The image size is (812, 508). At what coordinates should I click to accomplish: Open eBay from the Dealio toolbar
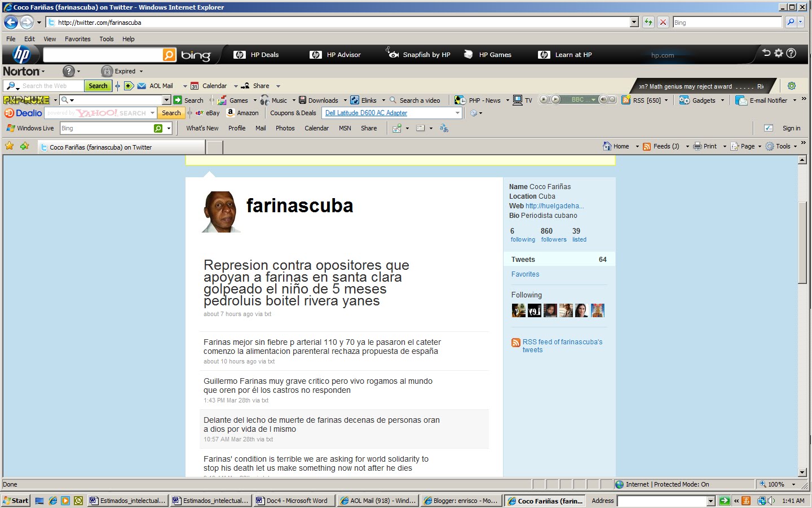[208, 113]
